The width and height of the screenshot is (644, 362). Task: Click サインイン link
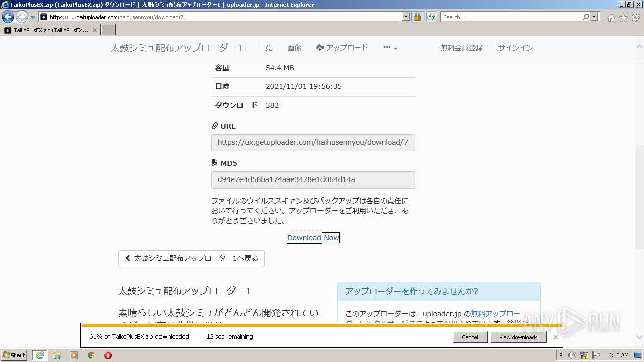click(x=515, y=48)
